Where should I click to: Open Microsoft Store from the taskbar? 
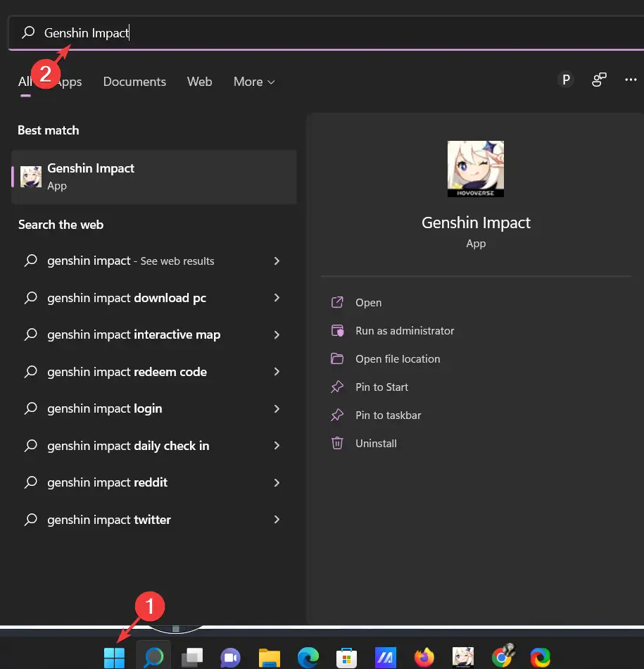coord(346,658)
